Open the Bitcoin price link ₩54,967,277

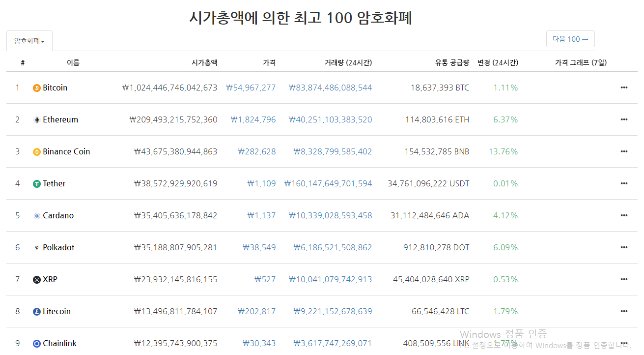pyautogui.click(x=251, y=88)
